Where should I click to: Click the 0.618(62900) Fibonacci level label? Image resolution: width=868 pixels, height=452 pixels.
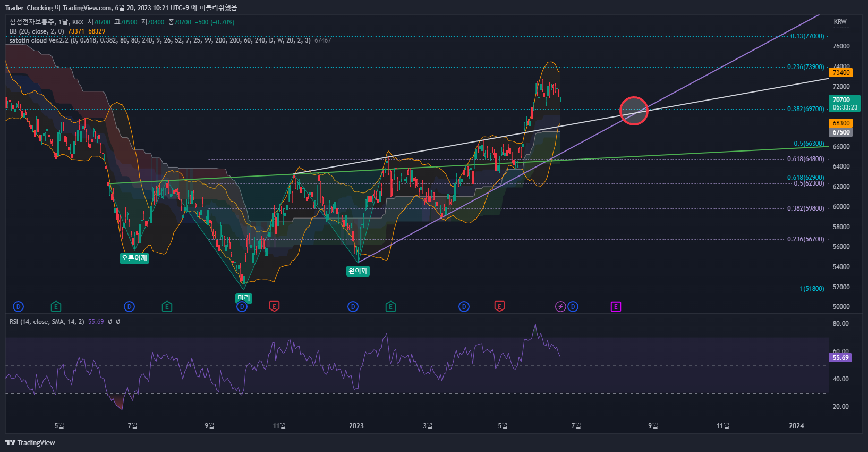point(806,178)
